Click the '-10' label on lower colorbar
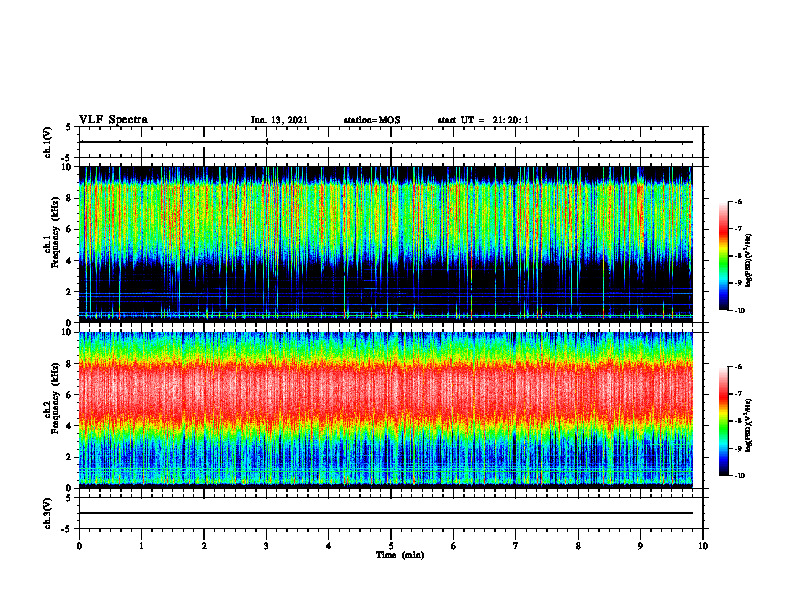Viewport: 792px width, 612px height. [x=739, y=476]
